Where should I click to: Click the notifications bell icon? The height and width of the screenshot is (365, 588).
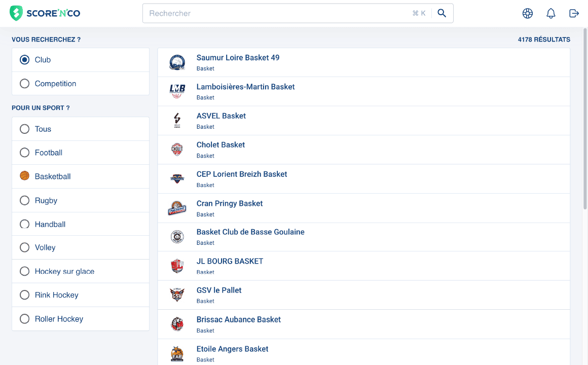click(x=550, y=13)
